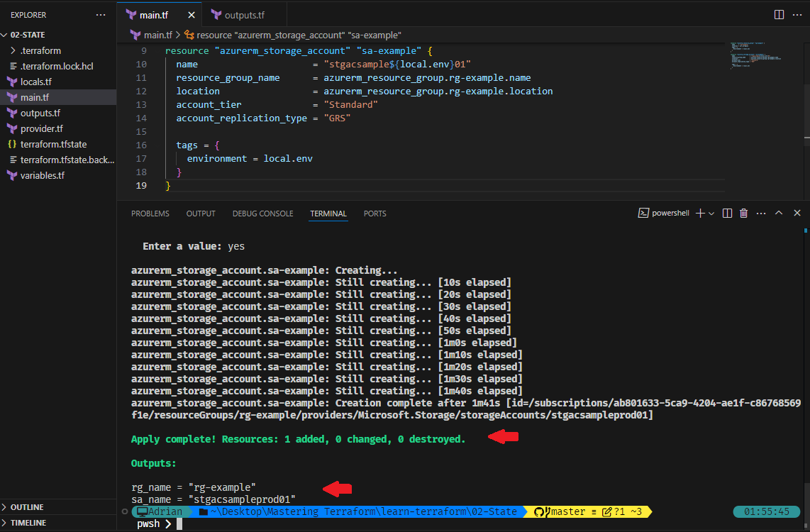Click the "Creation complete after 1m41s" line
810x532 pixels.
click(466, 409)
